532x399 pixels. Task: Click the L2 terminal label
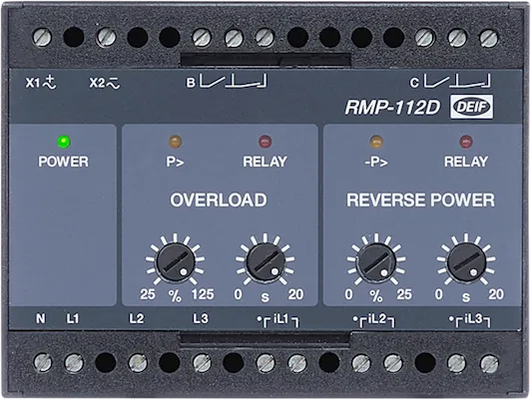pos(137,318)
